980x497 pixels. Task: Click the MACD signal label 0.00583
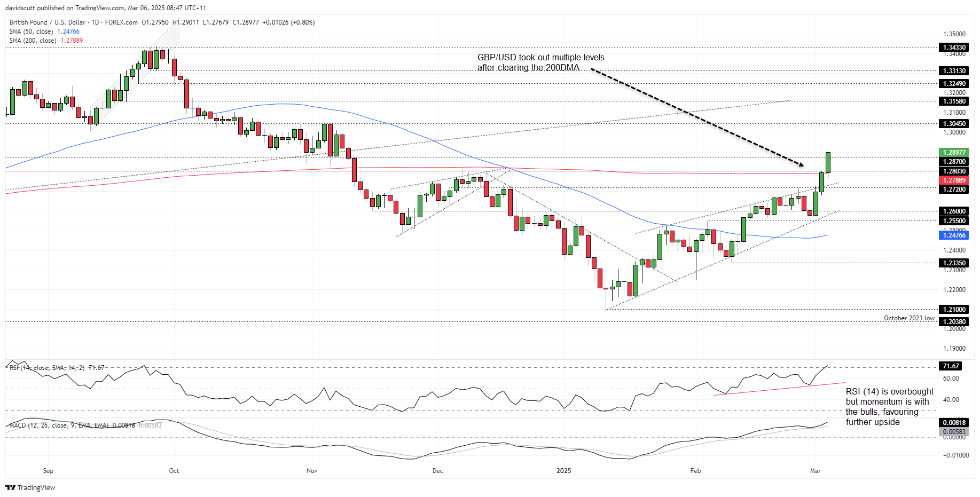[x=954, y=432]
